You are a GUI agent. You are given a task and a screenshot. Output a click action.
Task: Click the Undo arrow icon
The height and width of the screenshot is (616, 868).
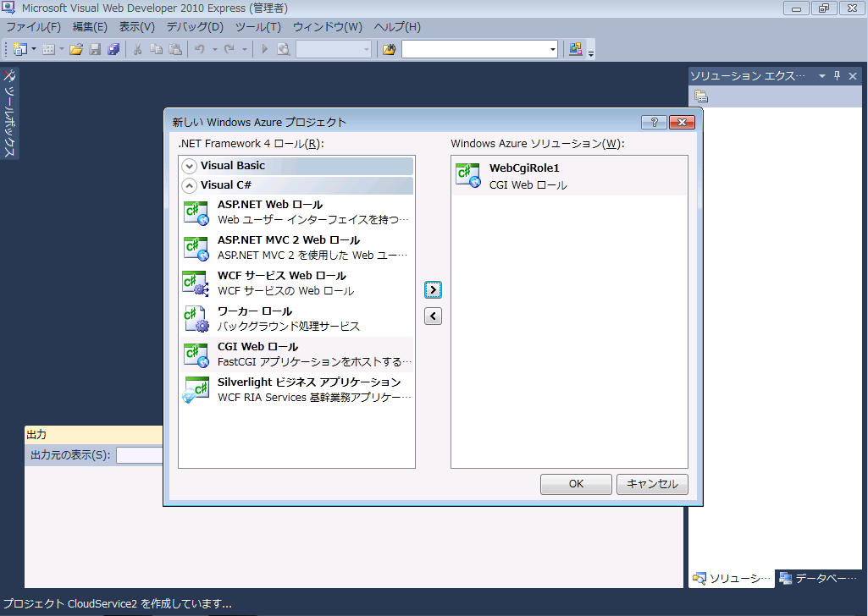point(200,49)
